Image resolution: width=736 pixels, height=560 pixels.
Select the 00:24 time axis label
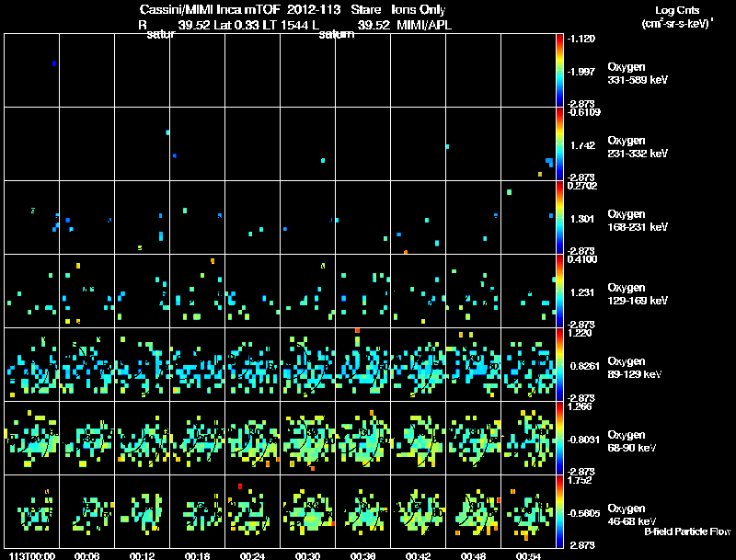[252, 556]
